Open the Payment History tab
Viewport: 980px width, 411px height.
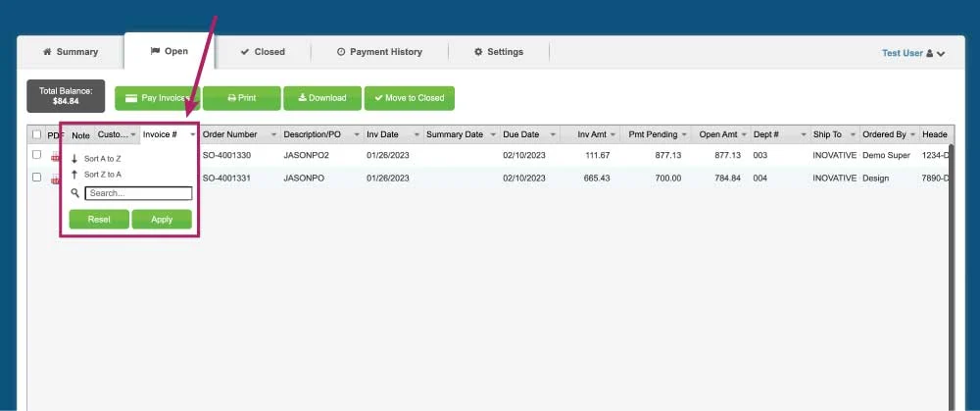pos(379,52)
